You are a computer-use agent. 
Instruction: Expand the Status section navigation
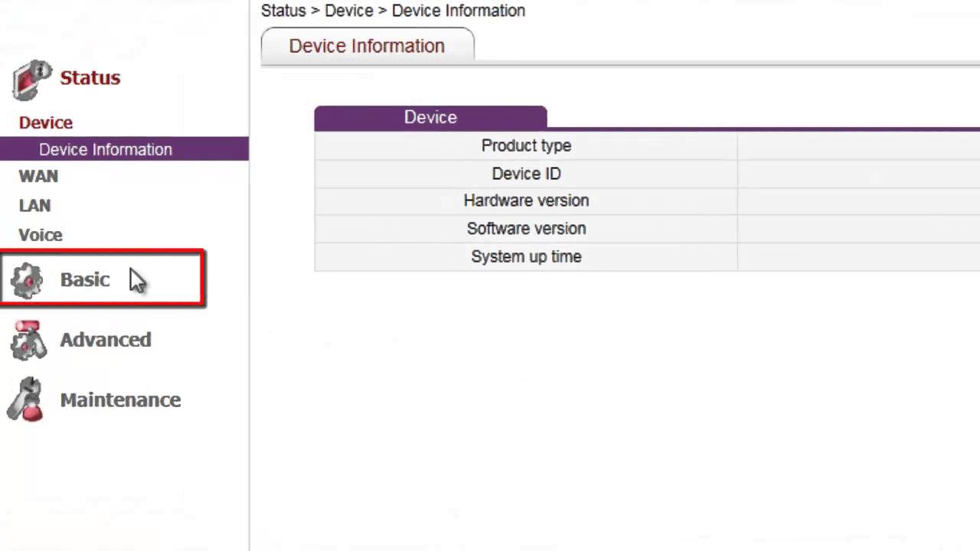[x=90, y=77]
